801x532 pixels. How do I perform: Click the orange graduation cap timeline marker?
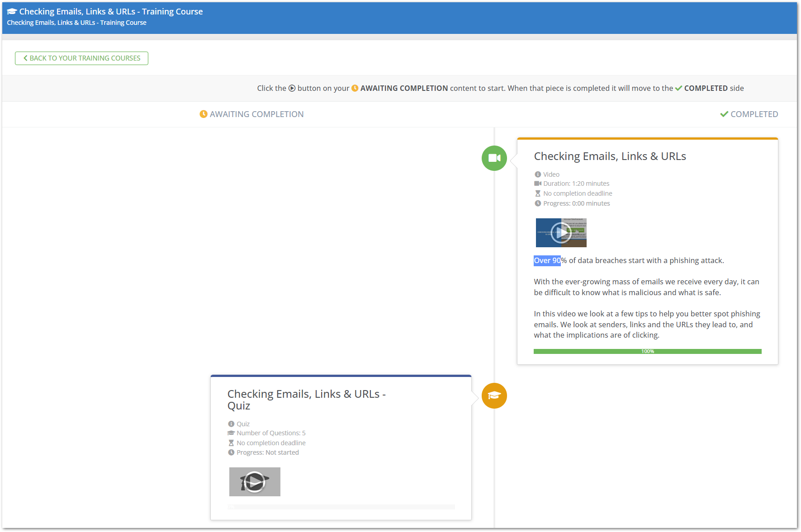(x=494, y=396)
